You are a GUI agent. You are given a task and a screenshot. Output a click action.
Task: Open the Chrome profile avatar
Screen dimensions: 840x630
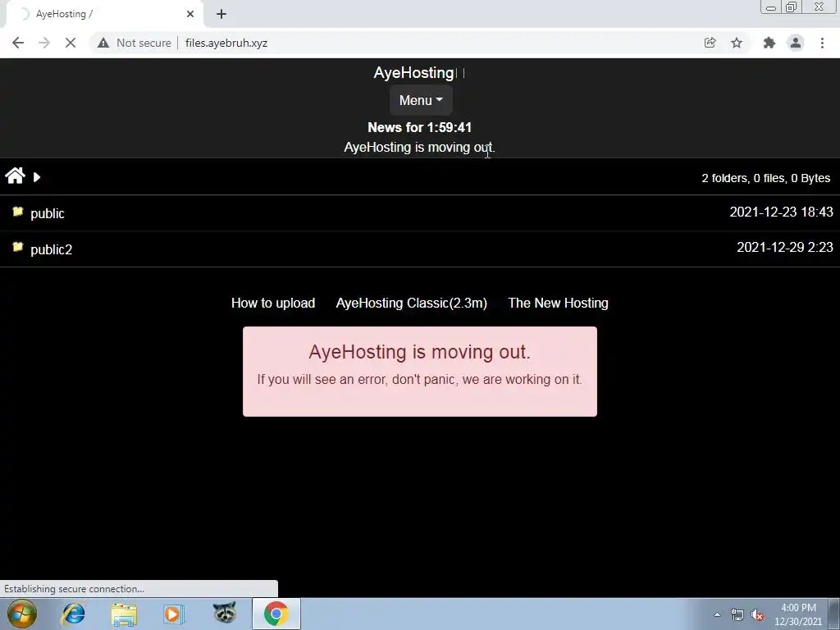[x=796, y=43]
